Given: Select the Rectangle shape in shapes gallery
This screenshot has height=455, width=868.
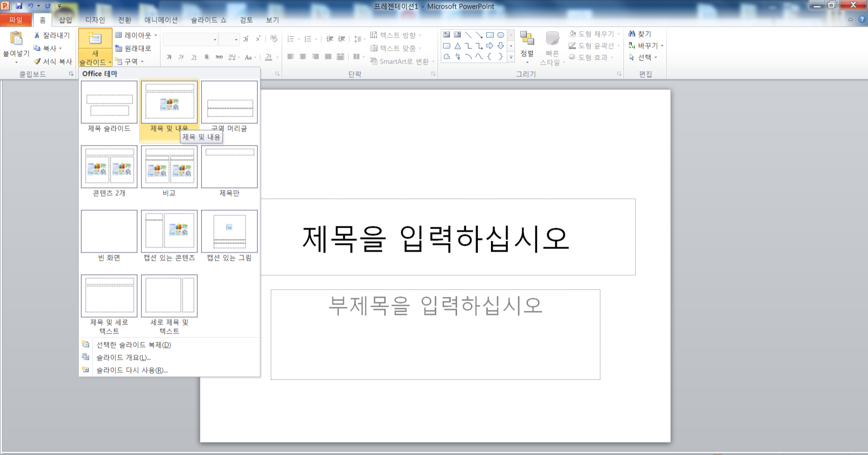Looking at the screenshot, I should 490,35.
